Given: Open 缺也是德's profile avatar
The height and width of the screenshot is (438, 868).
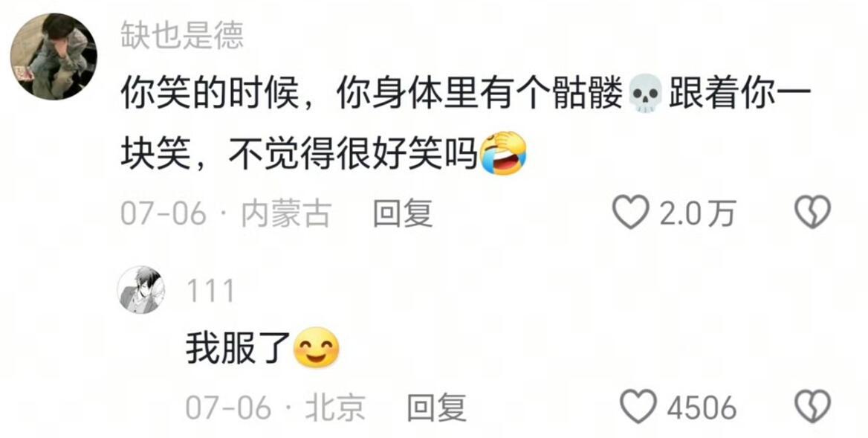Looking at the screenshot, I should (x=54, y=57).
